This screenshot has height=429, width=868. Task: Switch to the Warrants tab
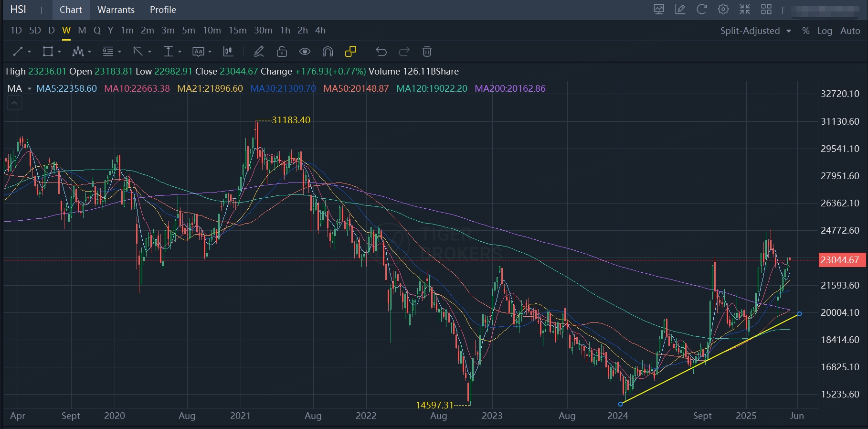pyautogui.click(x=116, y=10)
